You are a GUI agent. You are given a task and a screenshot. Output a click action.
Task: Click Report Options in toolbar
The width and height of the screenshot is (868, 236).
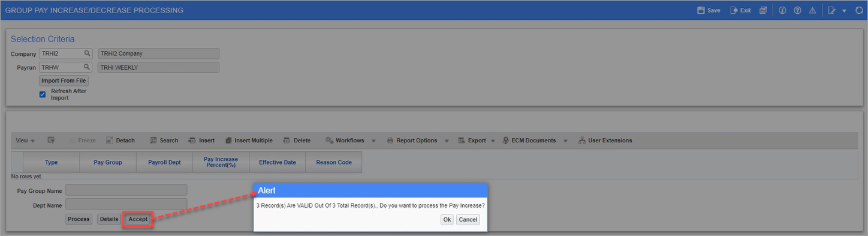click(412, 141)
